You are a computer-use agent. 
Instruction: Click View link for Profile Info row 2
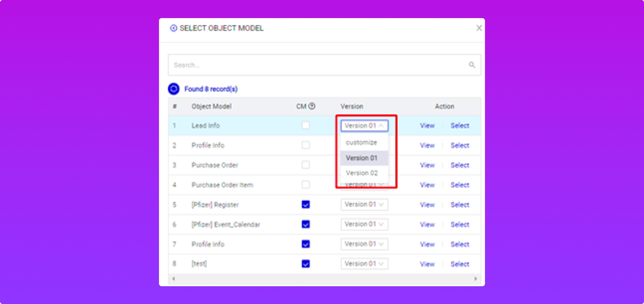click(x=427, y=145)
